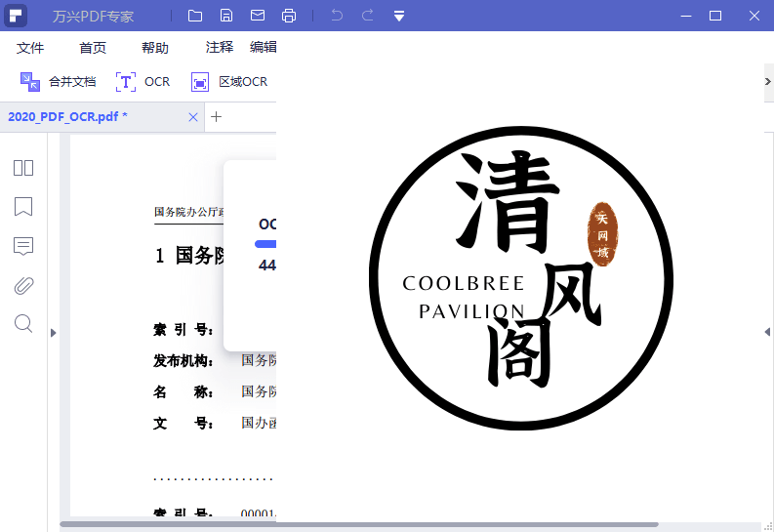Switch to the 编辑 tab

[264, 47]
